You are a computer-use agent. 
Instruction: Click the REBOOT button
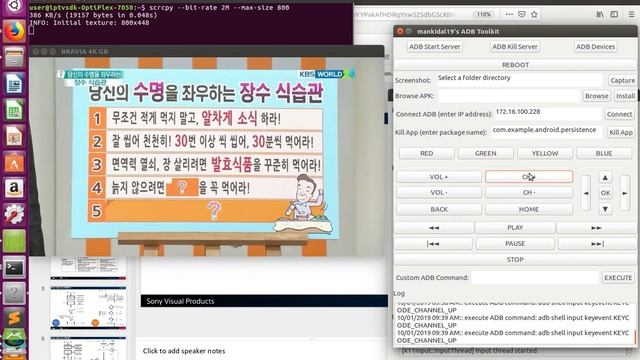[x=515, y=65]
